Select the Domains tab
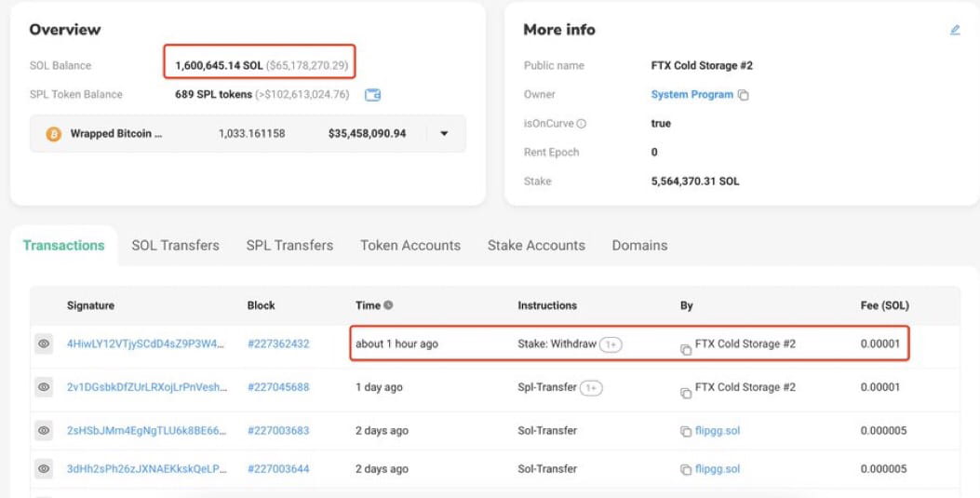This screenshot has width=980, height=498. point(639,246)
